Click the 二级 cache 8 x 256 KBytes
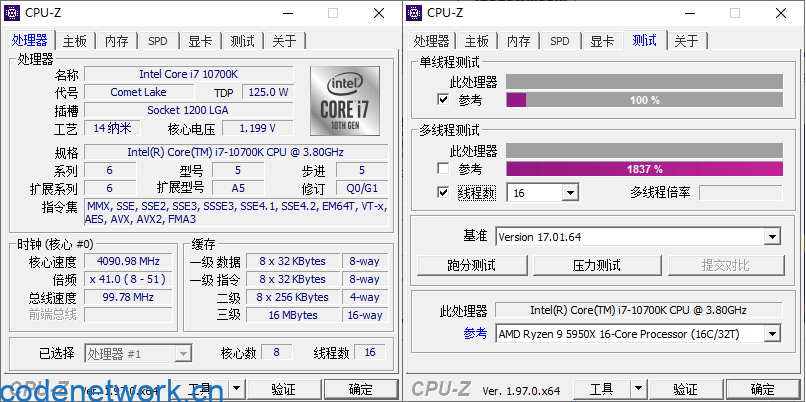 click(292, 297)
